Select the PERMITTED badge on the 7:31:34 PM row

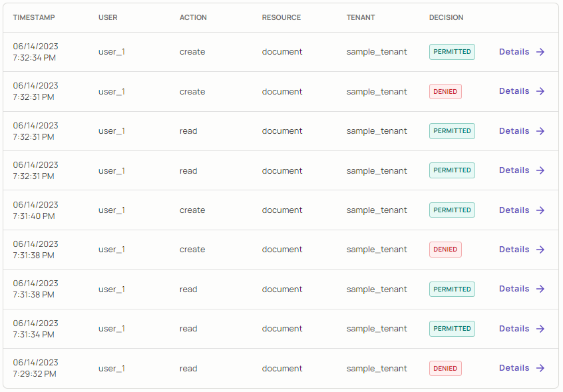pos(452,328)
